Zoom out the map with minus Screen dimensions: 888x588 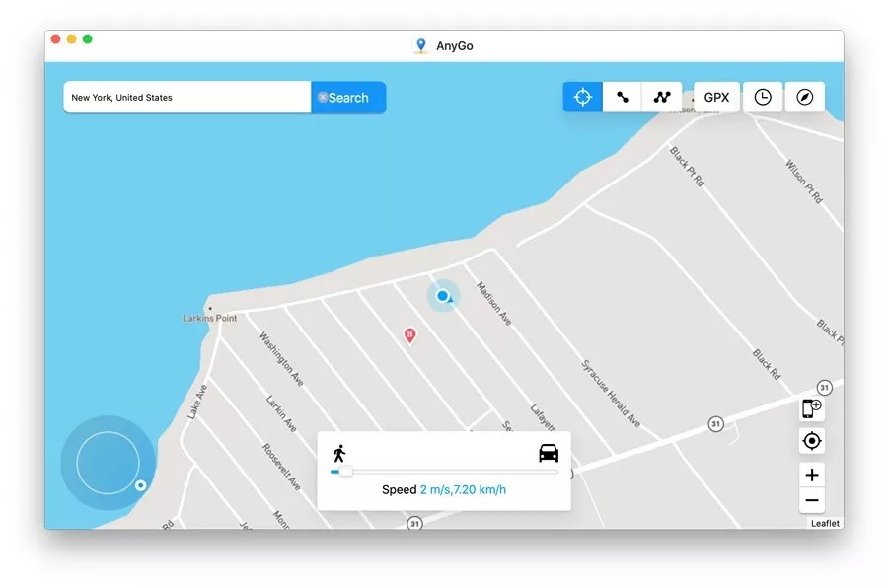(x=811, y=500)
